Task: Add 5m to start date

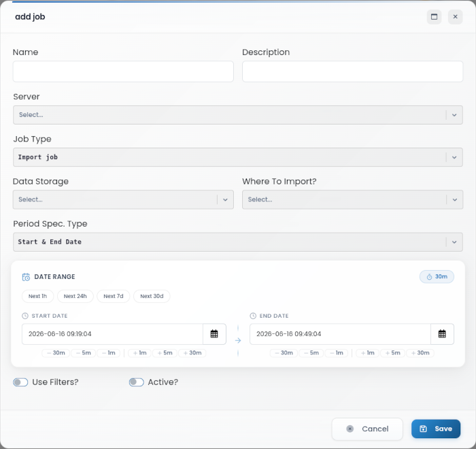Action: click(x=165, y=353)
